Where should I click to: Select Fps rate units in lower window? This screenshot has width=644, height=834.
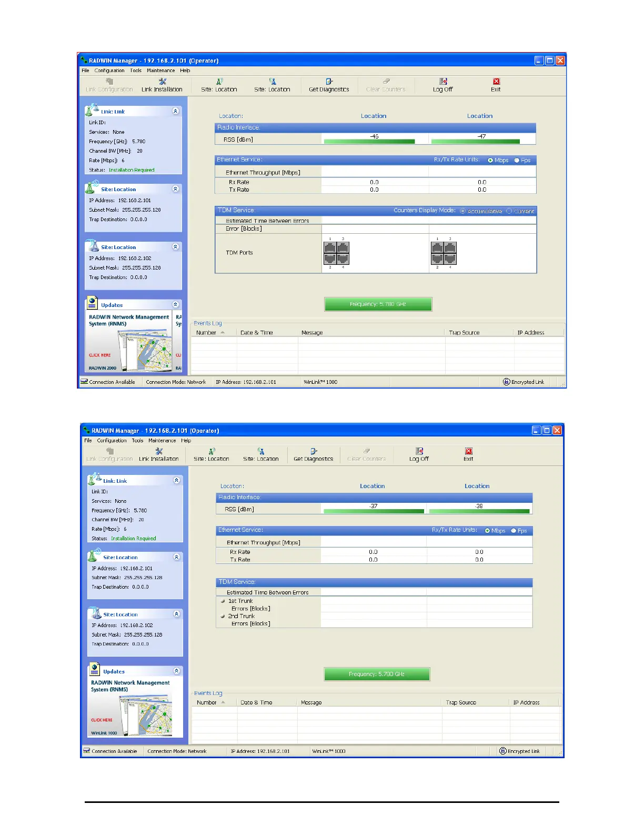(x=514, y=531)
